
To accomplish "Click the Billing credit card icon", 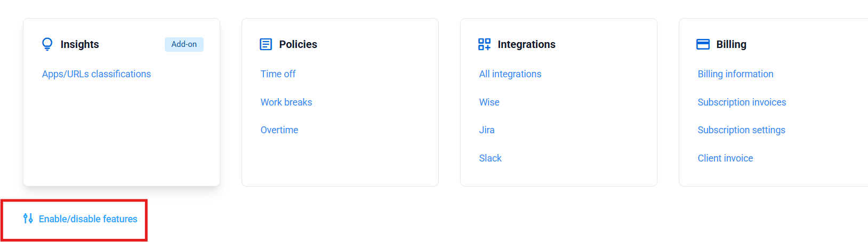I will 703,44.
